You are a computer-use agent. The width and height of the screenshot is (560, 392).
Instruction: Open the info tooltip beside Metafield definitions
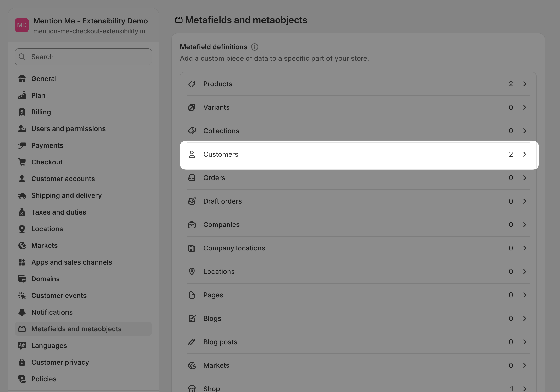pos(255,47)
